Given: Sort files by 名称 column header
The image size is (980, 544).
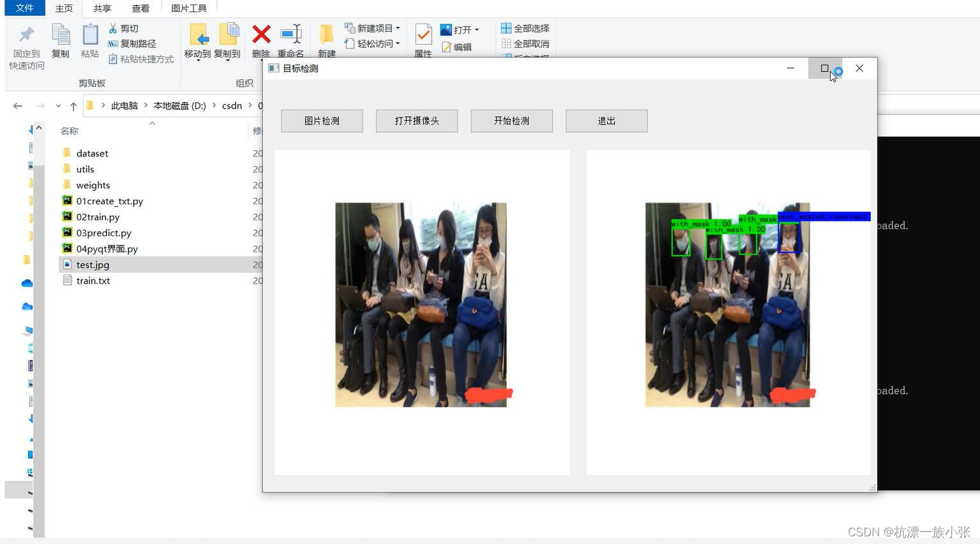Looking at the screenshot, I should [x=69, y=131].
